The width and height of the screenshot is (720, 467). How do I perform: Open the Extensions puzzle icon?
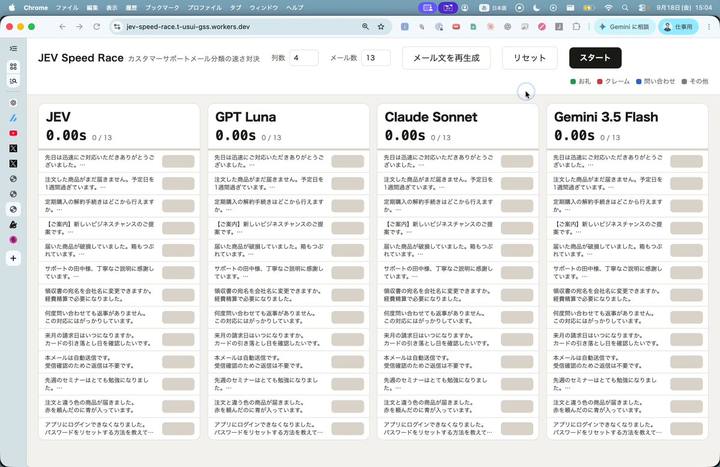pos(576,27)
